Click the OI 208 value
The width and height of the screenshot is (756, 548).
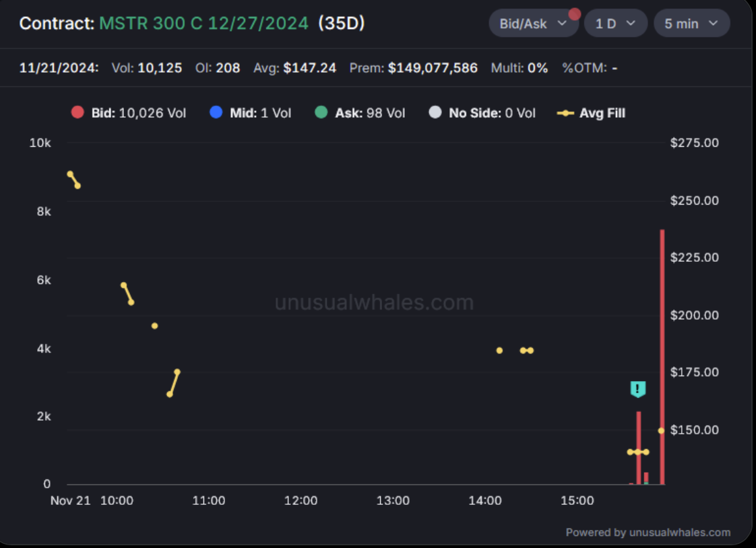(x=228, y=68)
